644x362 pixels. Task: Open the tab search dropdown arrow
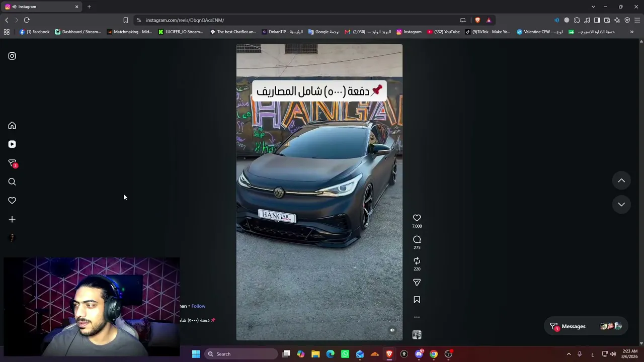(593, 7)
